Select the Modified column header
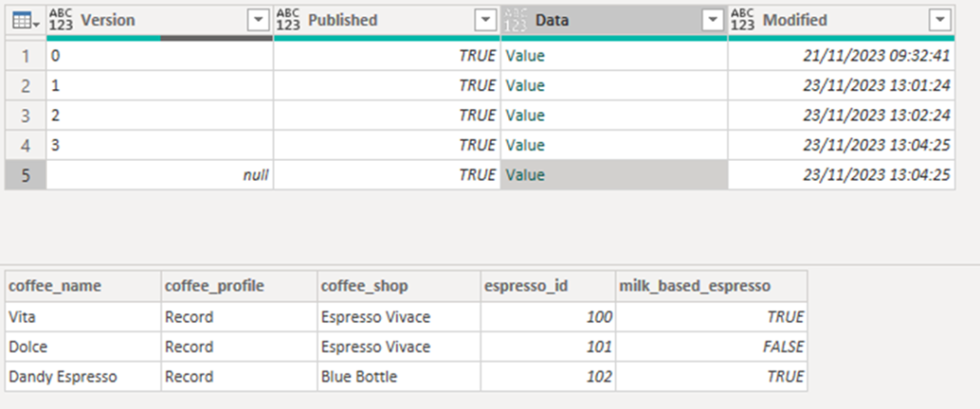Screen dimensions: 980x409 (x=841, y=21)
